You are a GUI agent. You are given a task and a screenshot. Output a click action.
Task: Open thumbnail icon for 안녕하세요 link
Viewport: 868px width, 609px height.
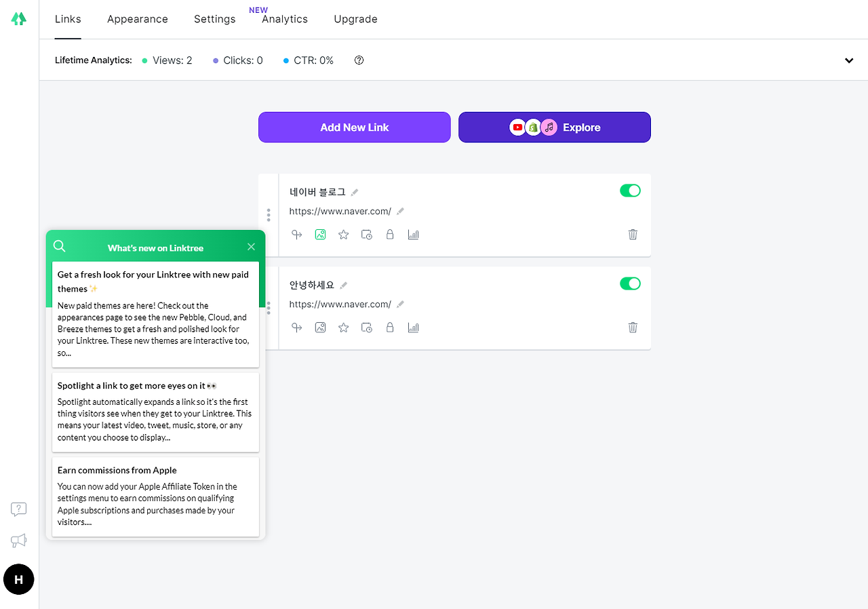tap(320, 328)
